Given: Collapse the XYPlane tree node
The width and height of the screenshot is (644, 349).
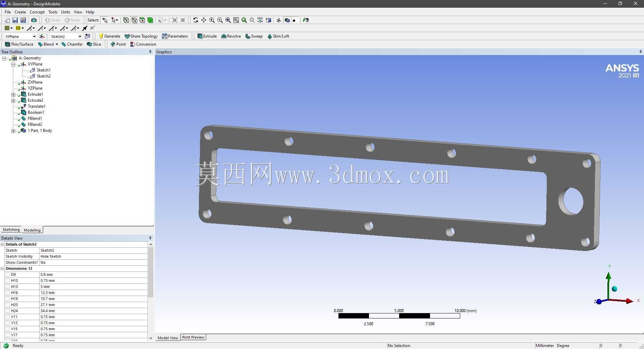Looking at the screenshot, I should tap(13, 64).
